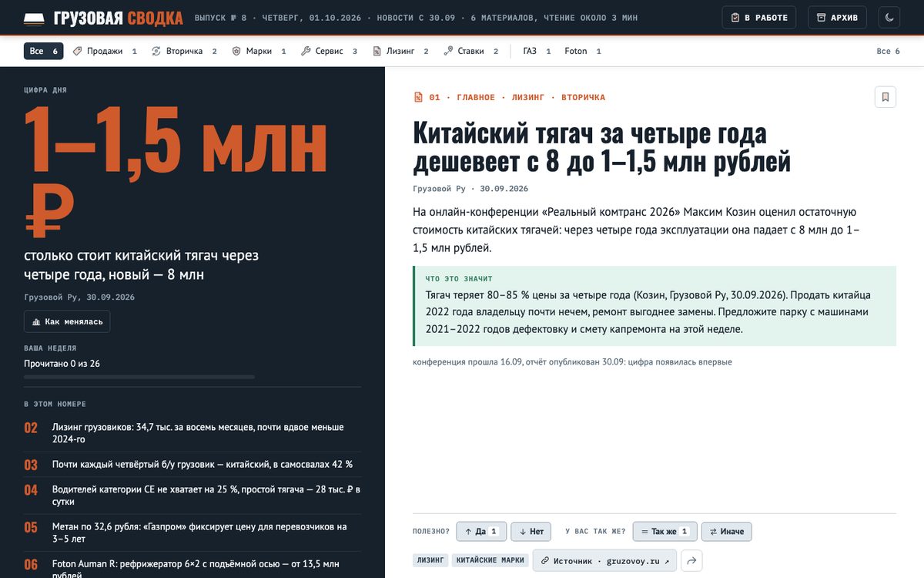The height and width of the screenshot is (578, 924).
Task: Vote «Да» for useful
Action: pos(481,532)
